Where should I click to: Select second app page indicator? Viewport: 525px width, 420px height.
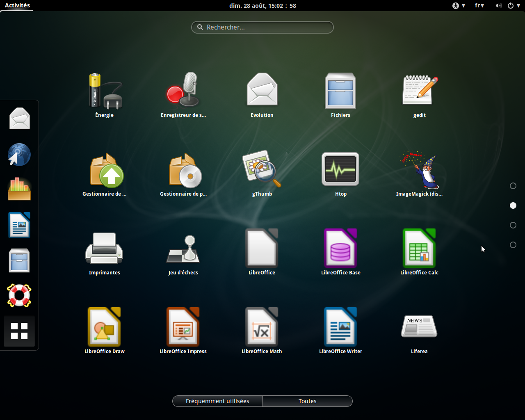pyautogui.click(x=513, y=205)
